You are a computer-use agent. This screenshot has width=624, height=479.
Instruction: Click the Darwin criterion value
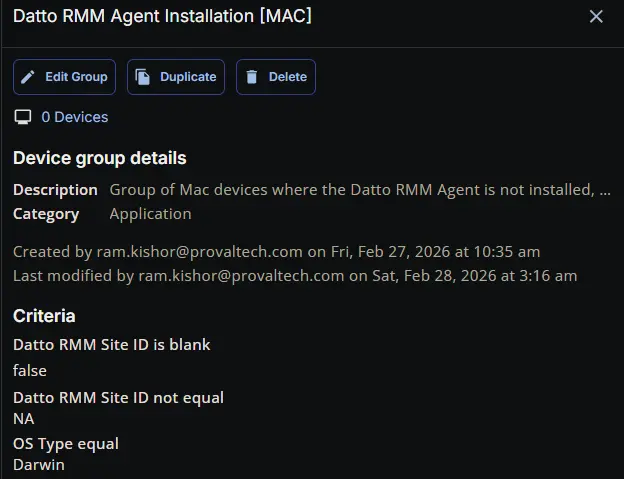(39, 464)
